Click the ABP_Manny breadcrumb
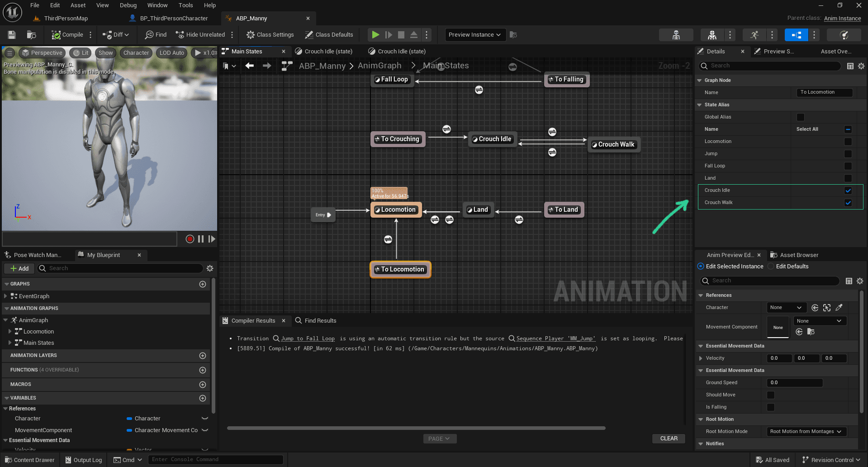The width and height of the screenshot is (868, 467). (x=322, y=66)
